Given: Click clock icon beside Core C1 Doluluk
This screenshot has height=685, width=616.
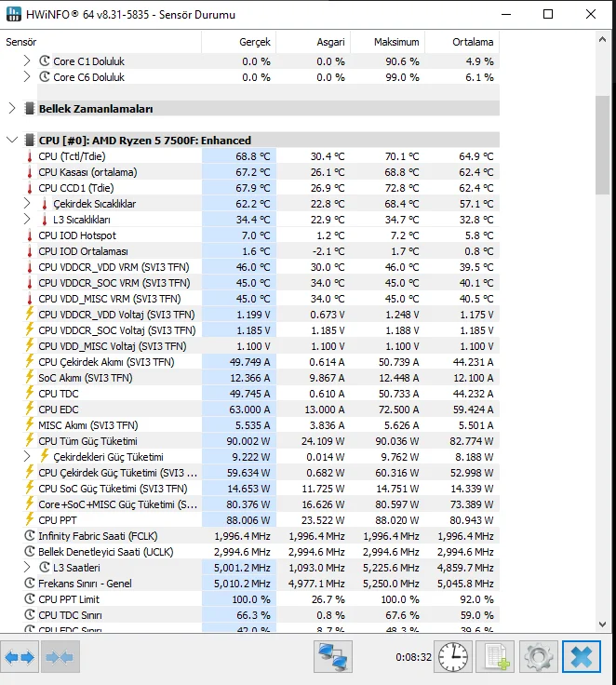Looking at the screenshot, I should [45, 60].
